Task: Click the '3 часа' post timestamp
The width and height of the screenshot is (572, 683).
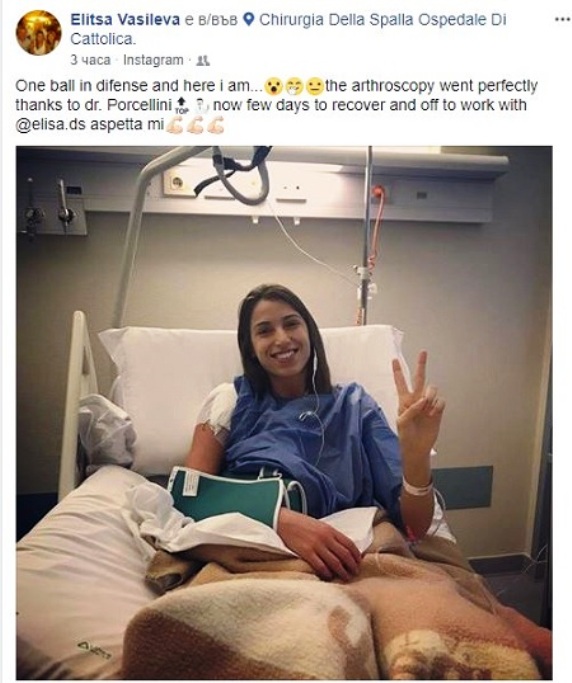Action: [x=90, y=60]
